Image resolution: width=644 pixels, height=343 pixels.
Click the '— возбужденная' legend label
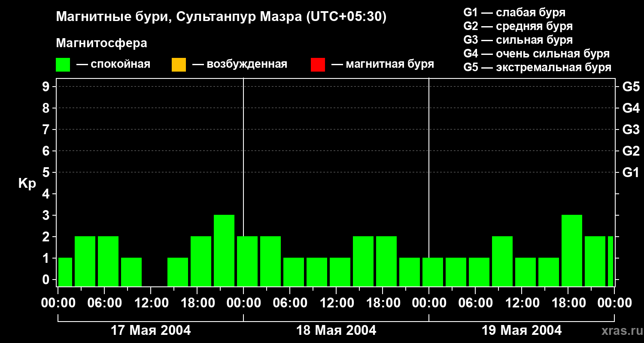pos(240,65)
